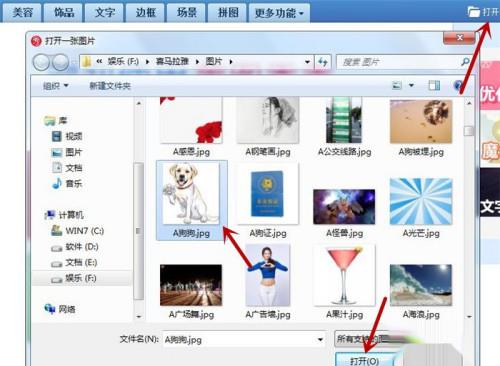Toggle the preview pane icon
Screen dimensions: 500x366
(434, 86)
